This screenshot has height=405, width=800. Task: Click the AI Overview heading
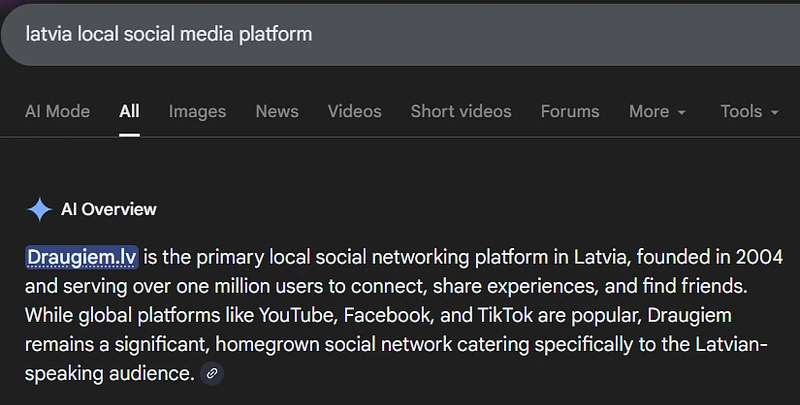[109, 209]
